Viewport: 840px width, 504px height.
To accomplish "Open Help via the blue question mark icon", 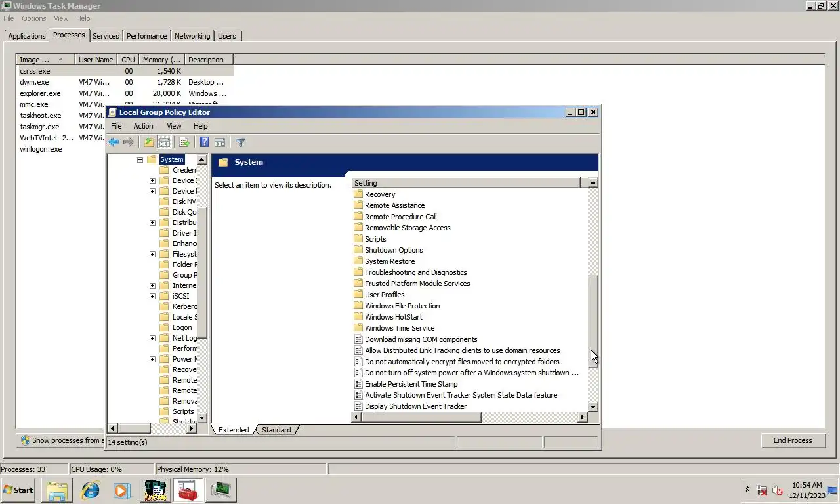I will 204,142.
